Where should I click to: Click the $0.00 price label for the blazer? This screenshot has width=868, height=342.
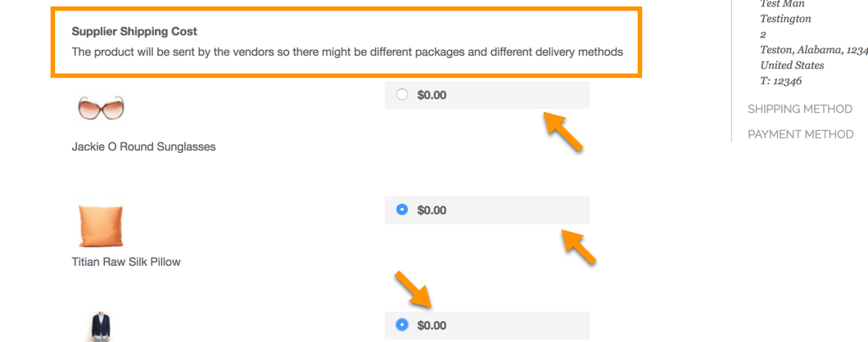432,326
